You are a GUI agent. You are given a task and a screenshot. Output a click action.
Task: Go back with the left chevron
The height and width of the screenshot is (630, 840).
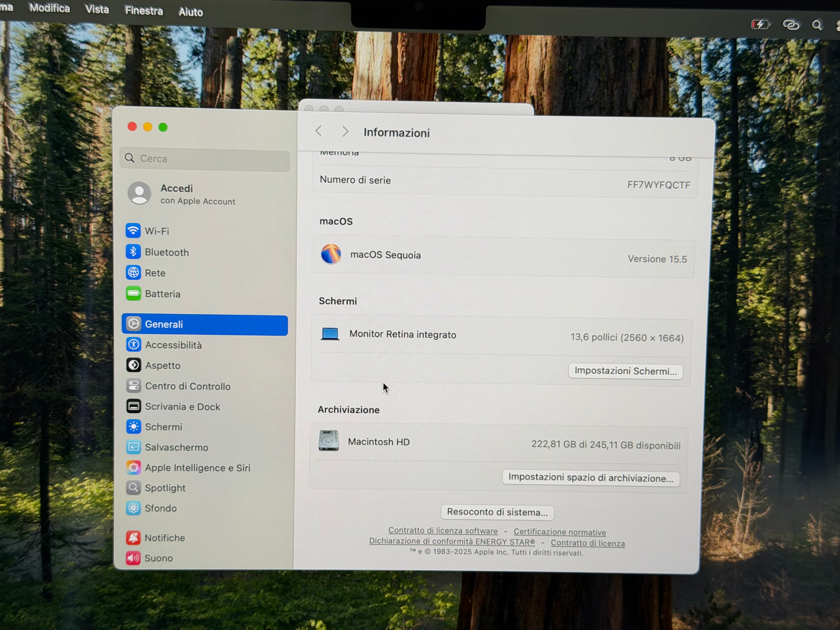(x=319, y=131)
